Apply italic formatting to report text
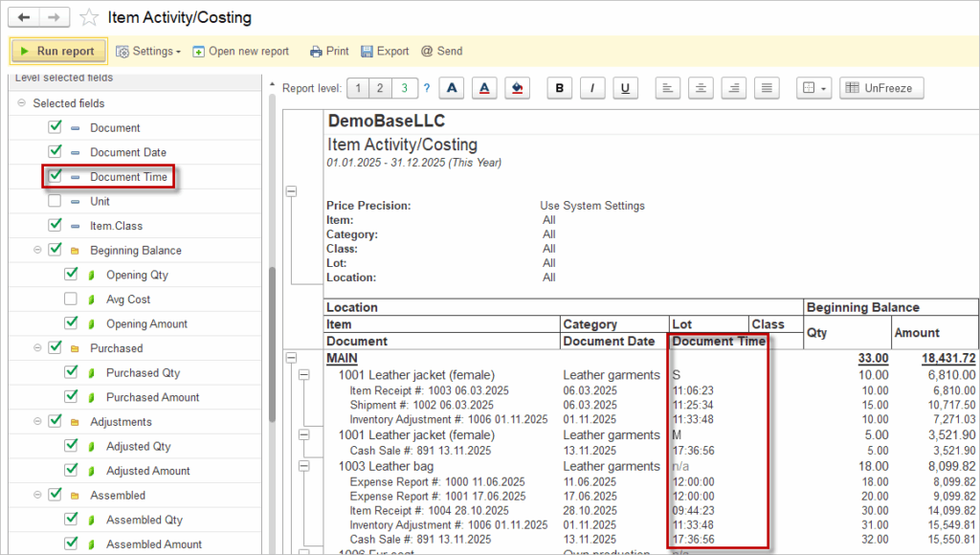 click(x=592, y=88)
